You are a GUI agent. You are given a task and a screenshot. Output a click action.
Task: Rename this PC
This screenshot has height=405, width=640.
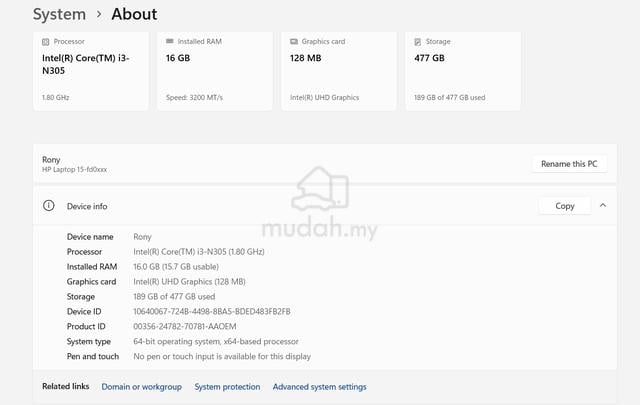coord(569,164)
